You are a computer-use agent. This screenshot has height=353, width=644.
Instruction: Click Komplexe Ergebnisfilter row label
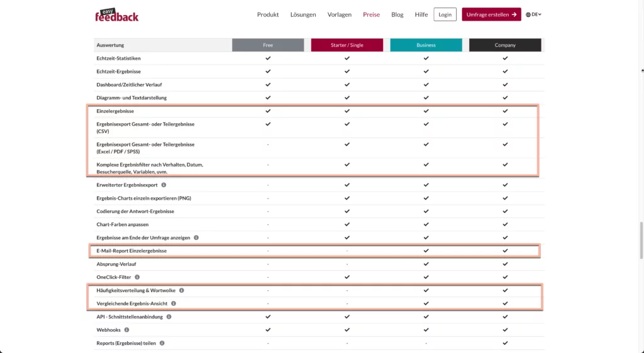[150, 168]
